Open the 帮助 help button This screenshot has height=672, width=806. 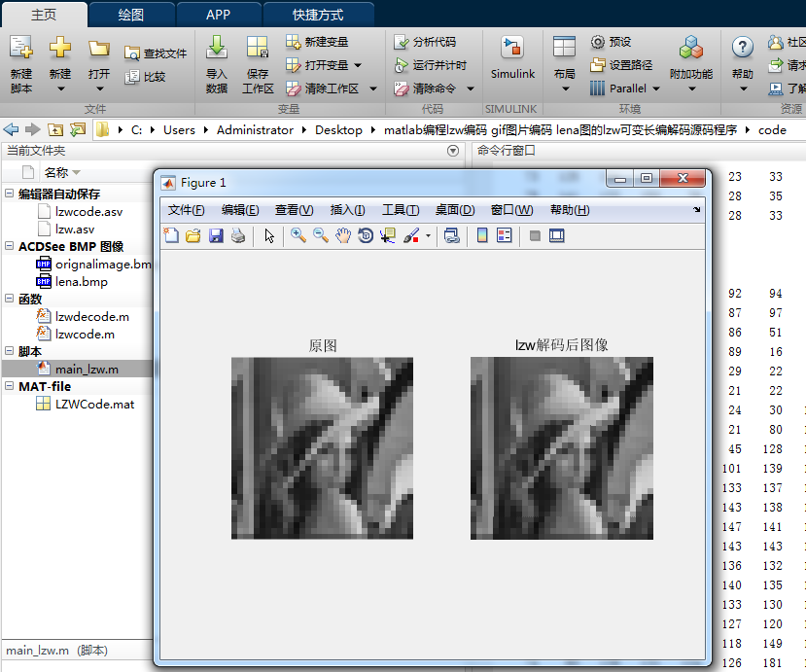point(742,64)
